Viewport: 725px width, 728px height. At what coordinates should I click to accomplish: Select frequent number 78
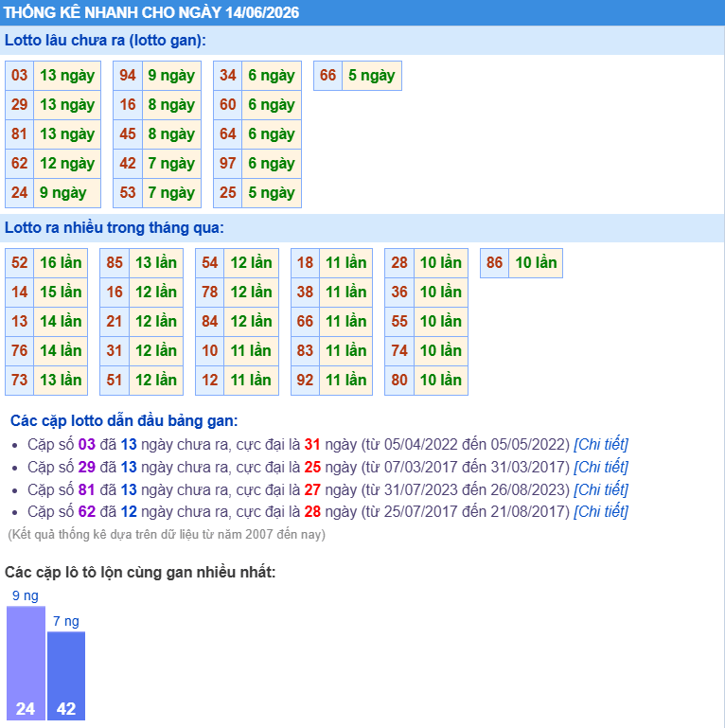tap(210, 292)
